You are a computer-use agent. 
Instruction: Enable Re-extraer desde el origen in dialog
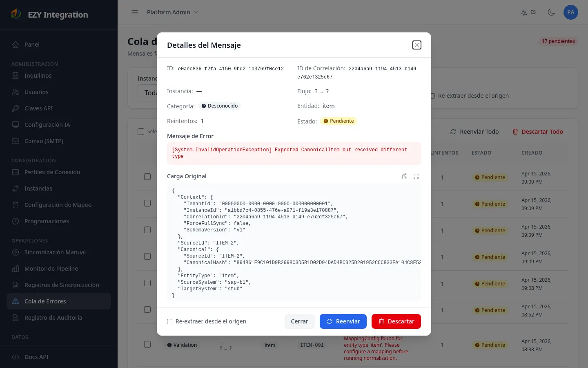pos(169,322)
